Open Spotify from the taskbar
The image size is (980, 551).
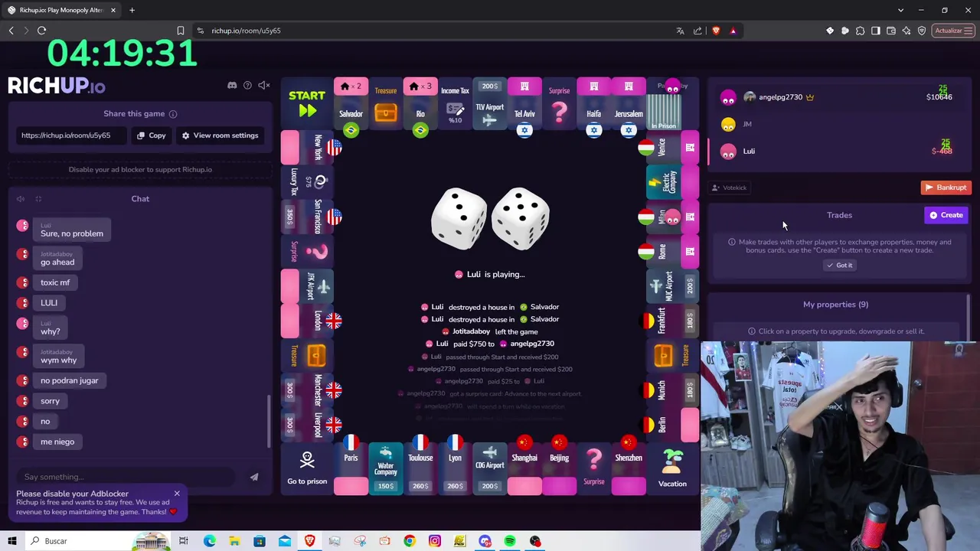(510, 541)
